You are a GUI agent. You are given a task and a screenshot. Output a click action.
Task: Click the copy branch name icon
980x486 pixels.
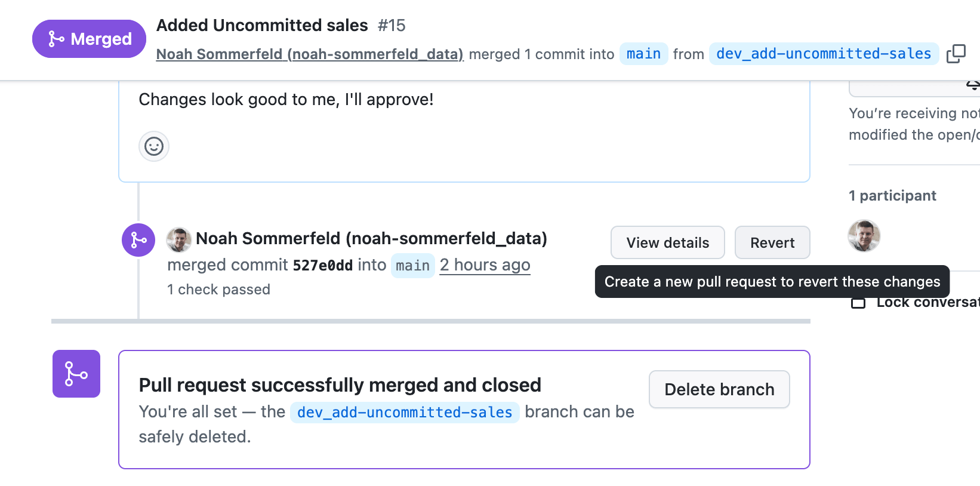pyautogui.click(x=956, y=54)
